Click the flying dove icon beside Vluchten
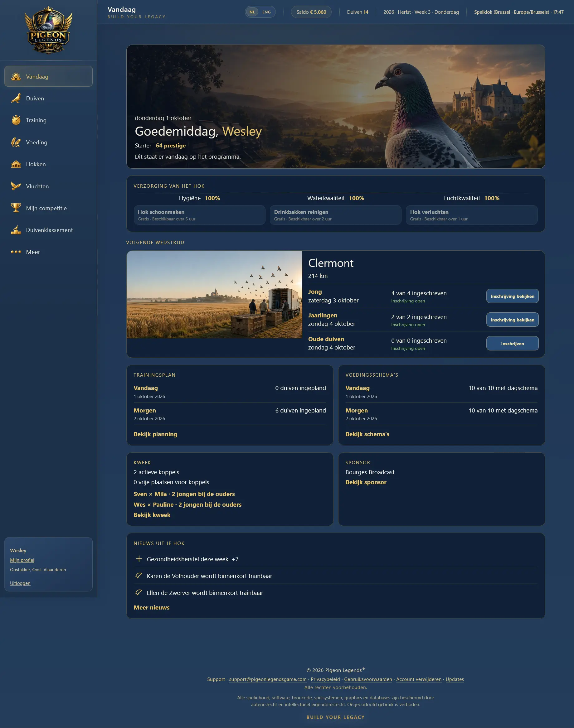 click(x=16, y=186)
